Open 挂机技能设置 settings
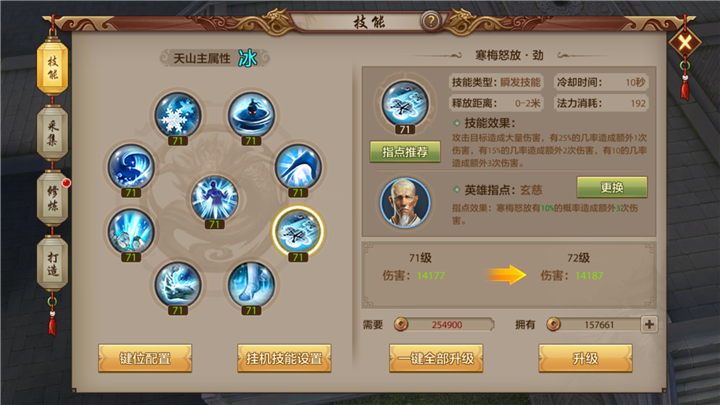 [x=284, y=358]
